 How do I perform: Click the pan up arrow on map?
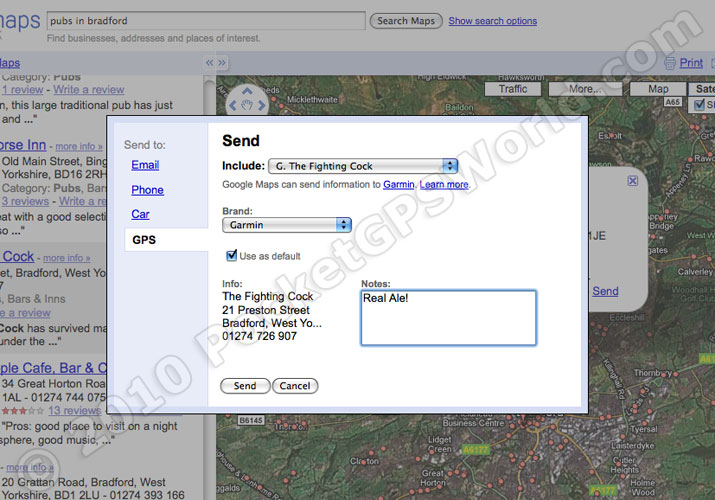[x=247, y=91]
